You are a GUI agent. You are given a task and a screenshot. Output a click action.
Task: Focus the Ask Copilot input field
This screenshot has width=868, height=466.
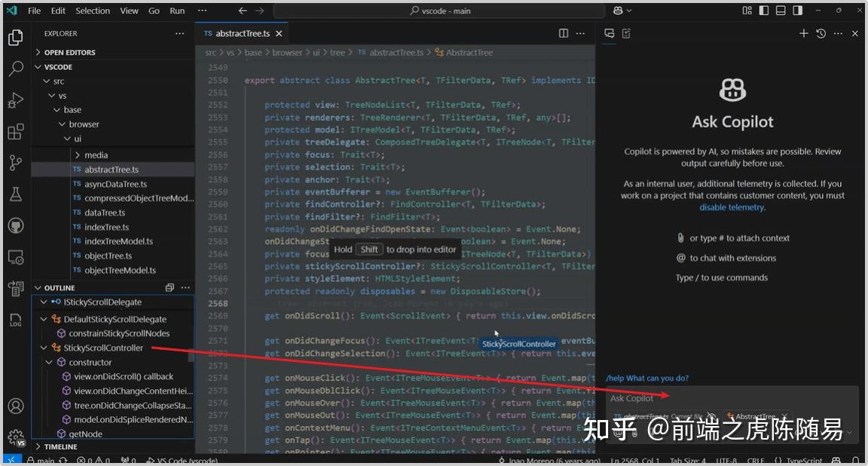coord(732,398)
